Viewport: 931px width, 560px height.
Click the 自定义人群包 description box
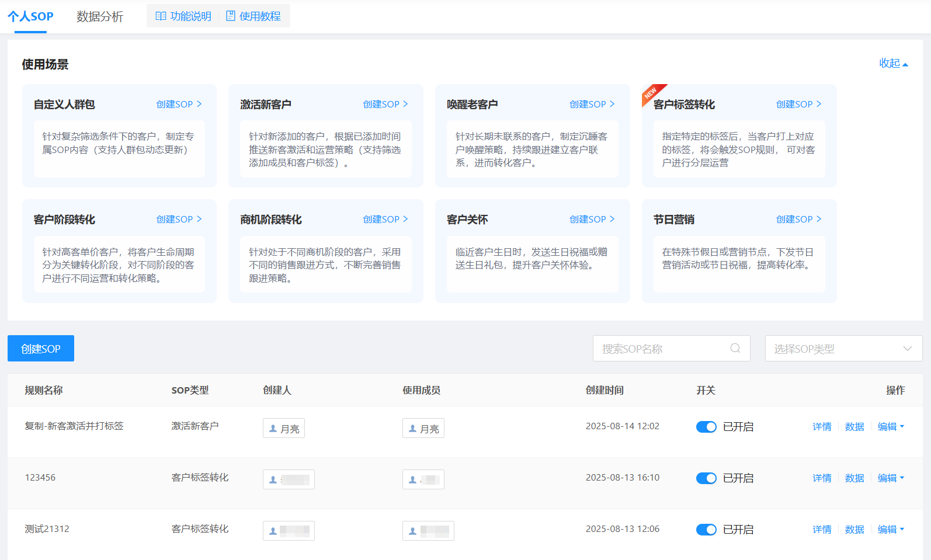point(119,149)
